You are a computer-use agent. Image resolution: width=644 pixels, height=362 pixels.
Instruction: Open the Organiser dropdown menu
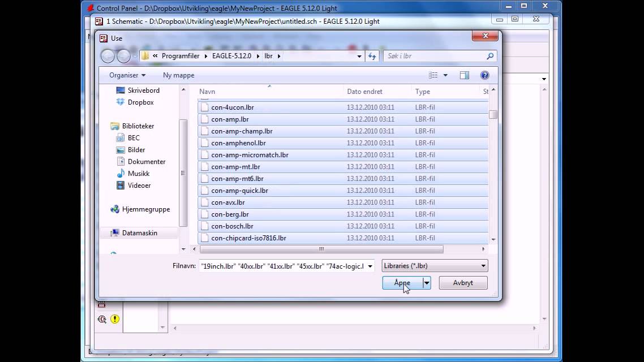pos(127,75)
